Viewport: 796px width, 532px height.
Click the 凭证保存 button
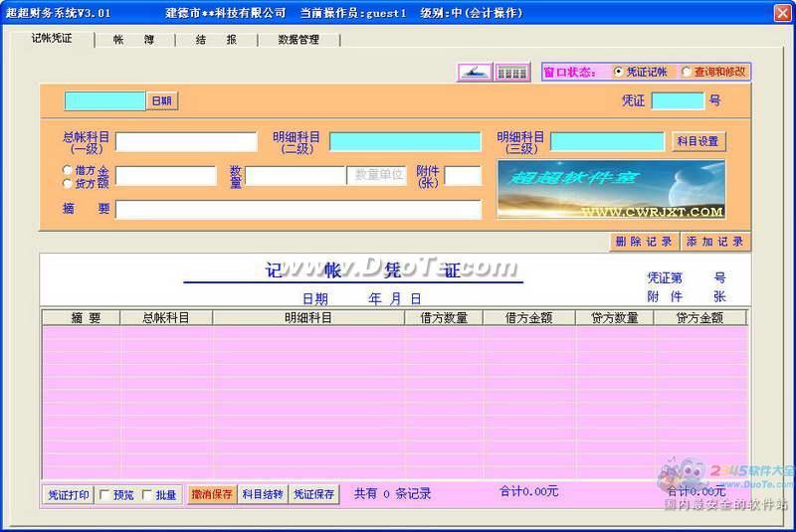pyautogui.click(x=313, y=494)
